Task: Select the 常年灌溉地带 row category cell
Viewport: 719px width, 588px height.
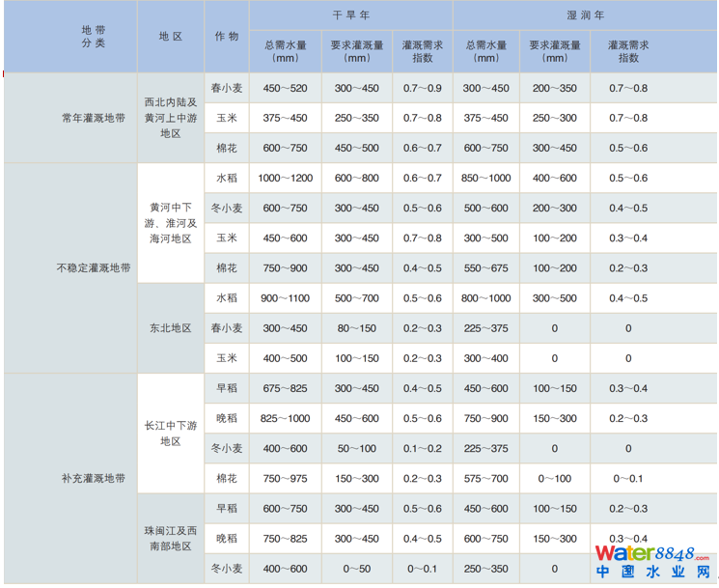Action: click(94, 118)
